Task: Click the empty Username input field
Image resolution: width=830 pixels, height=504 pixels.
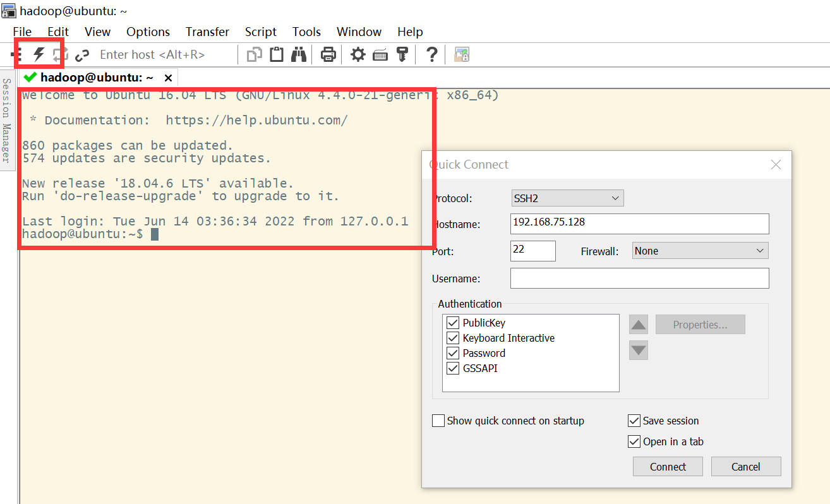Action: click(639, 278)
